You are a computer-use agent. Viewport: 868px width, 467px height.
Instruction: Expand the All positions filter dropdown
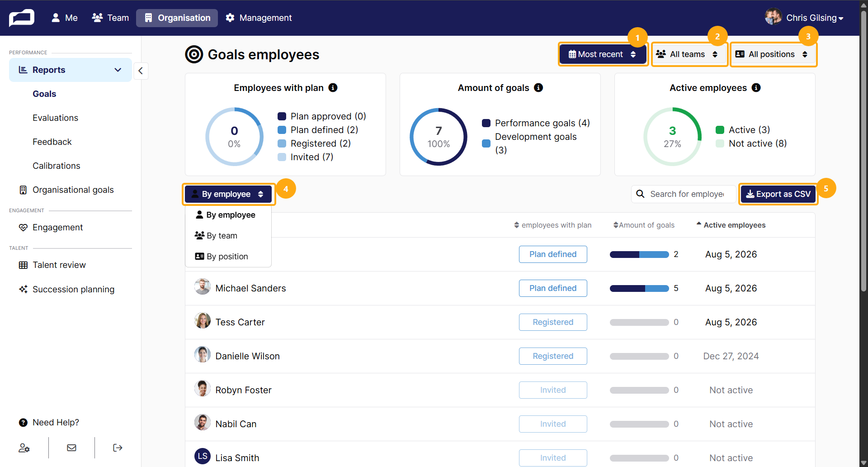pos(773,54)
